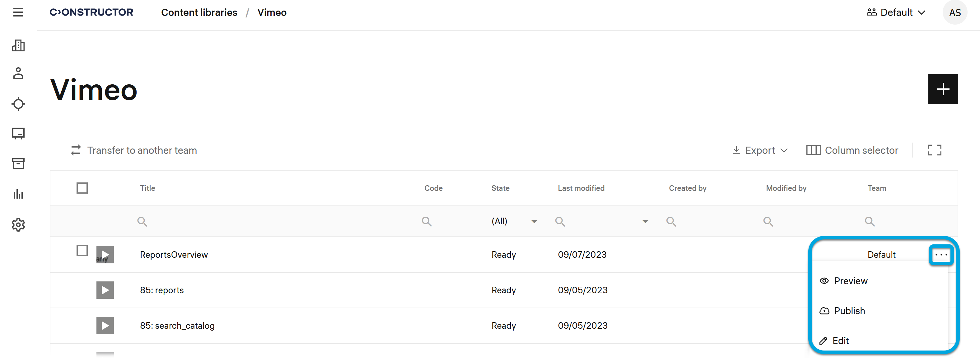980x358 pixels.
Task: Click the Title filter search field
Action: (274, 221)
